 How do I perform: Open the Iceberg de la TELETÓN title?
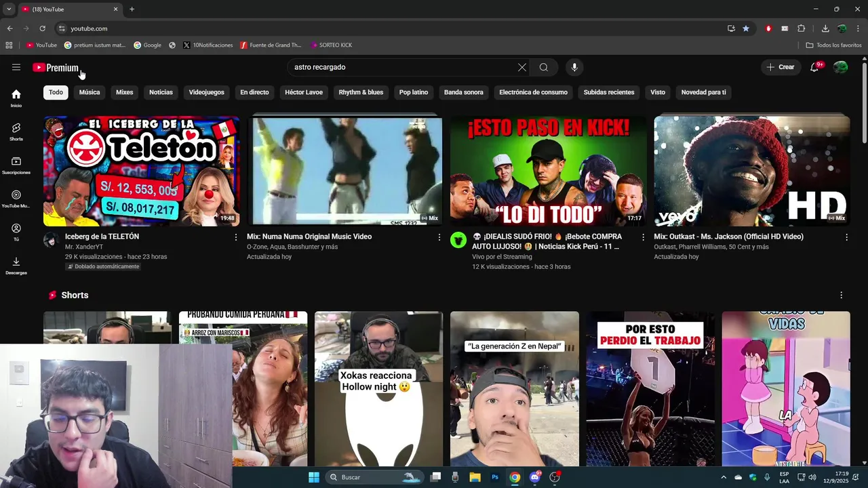(x=102, y=237)
